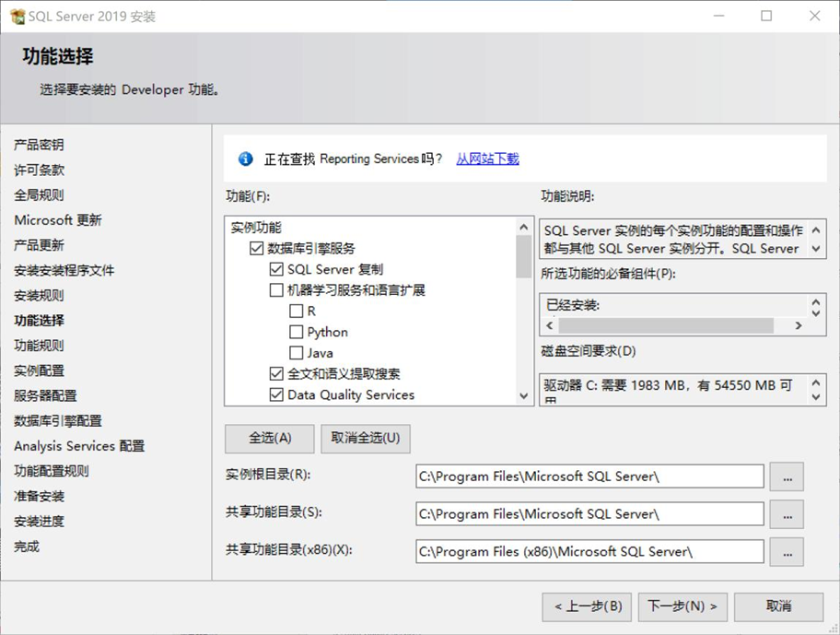
Task: Click right arrow of prerequisites horizontal scrollbar
Action: tap(799, 325)
